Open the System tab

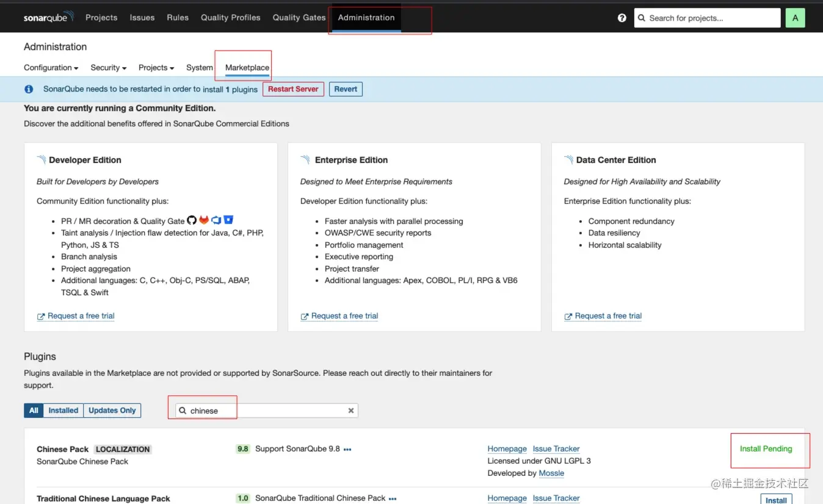(200, 68)
